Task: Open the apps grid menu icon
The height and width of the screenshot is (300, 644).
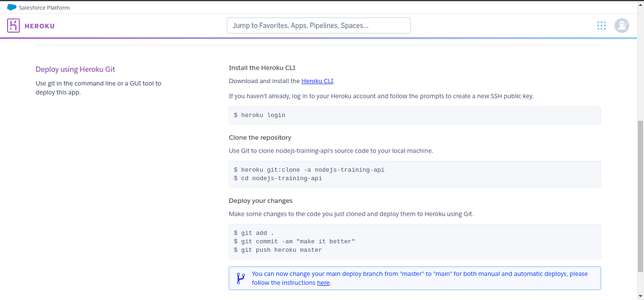Action: pyautogui.click(x=601, y=26)
